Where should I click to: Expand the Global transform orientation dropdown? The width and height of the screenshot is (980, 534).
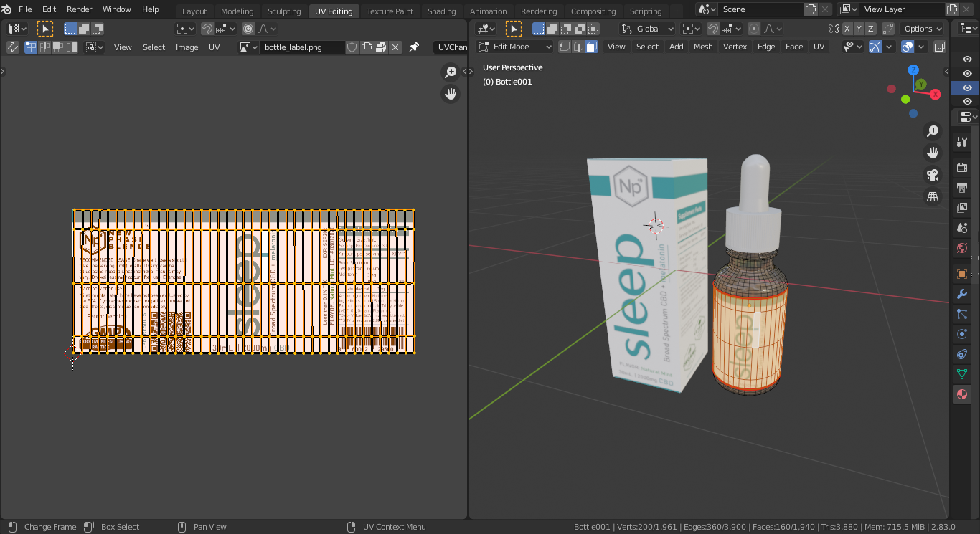[648, 29]
